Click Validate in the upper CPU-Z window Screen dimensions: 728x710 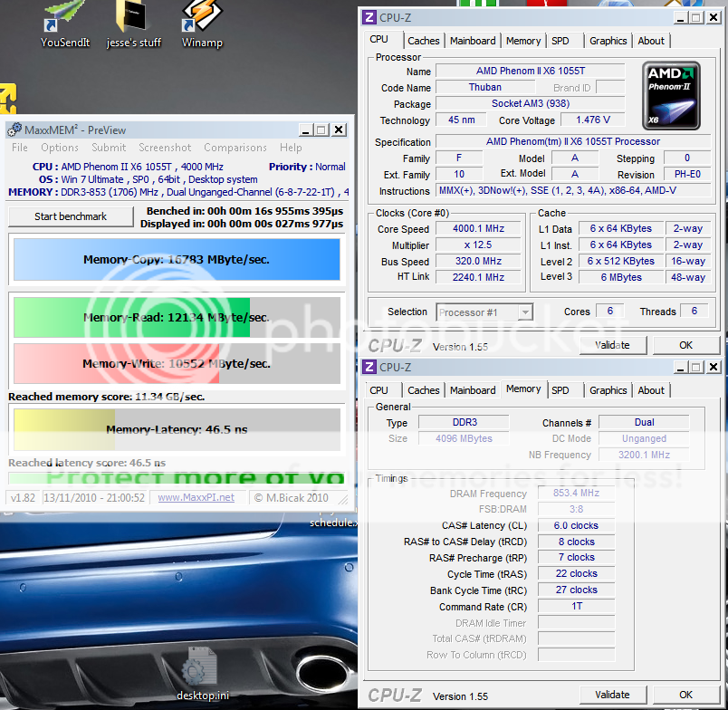coord(612,345)
